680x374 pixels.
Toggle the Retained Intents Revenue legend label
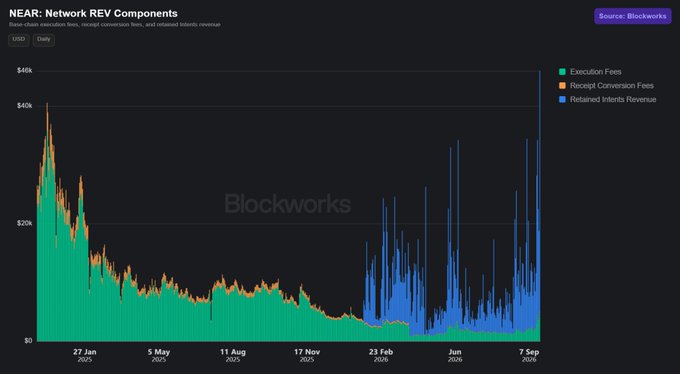tap(613, 100)
